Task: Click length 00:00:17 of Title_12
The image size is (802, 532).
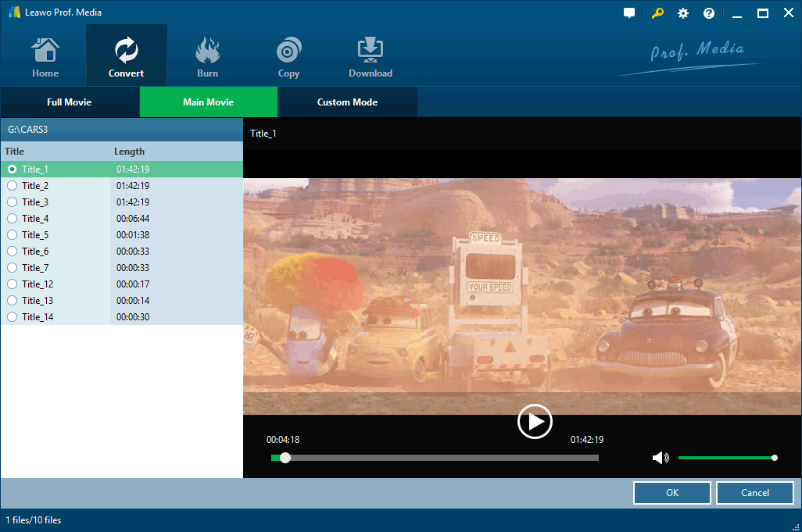Action: point(132,284)
